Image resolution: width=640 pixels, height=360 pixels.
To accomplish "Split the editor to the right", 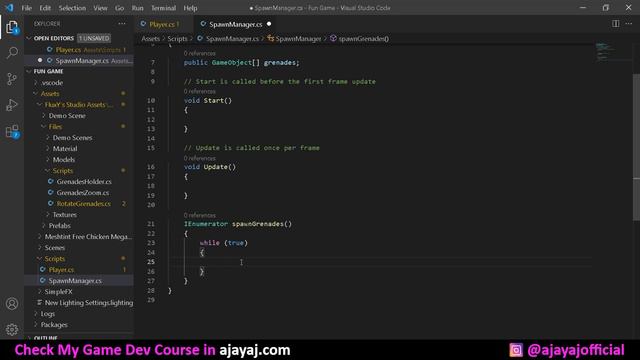I will coord(616,24).
